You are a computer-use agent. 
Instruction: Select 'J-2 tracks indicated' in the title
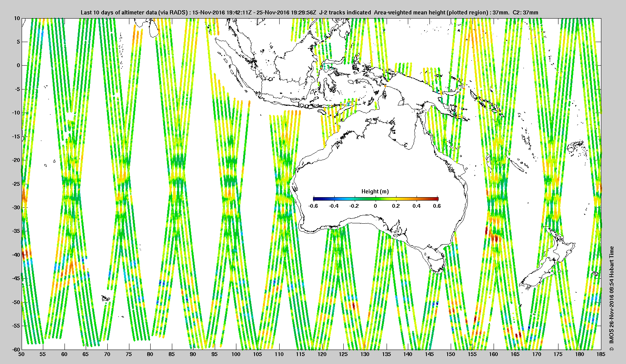[345, 13]
